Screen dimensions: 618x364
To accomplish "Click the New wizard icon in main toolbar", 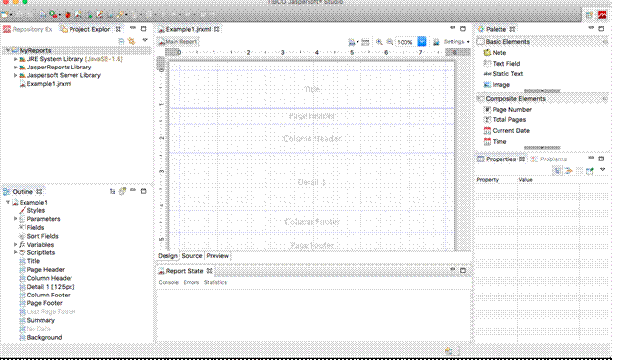I will tap(5, 15).
